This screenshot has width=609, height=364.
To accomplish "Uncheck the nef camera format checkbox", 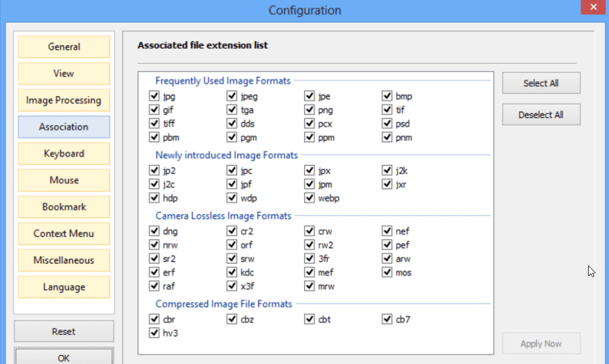I will coord(387,231).
